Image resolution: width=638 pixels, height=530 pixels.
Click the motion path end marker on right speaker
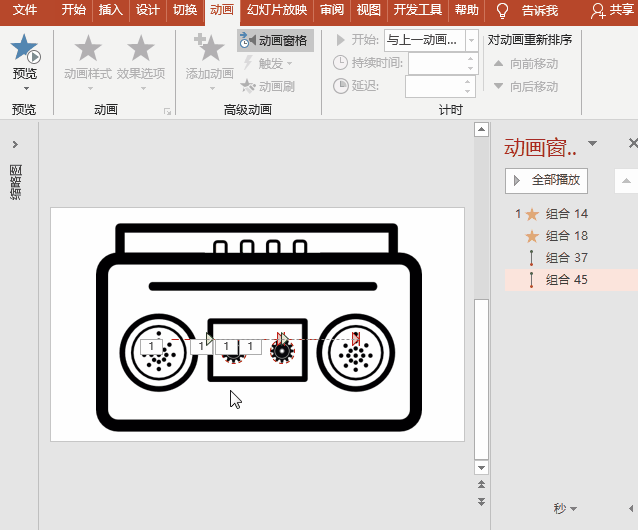(x=356, y=338)
